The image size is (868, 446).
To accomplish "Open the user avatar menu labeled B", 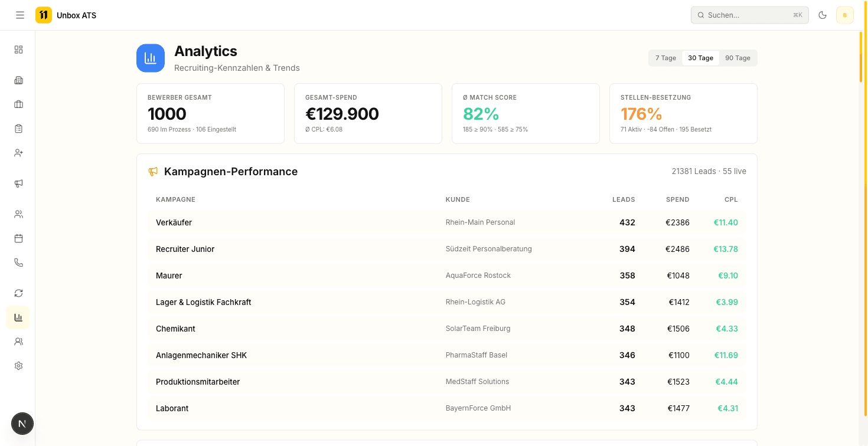I will tap(844, 15).
